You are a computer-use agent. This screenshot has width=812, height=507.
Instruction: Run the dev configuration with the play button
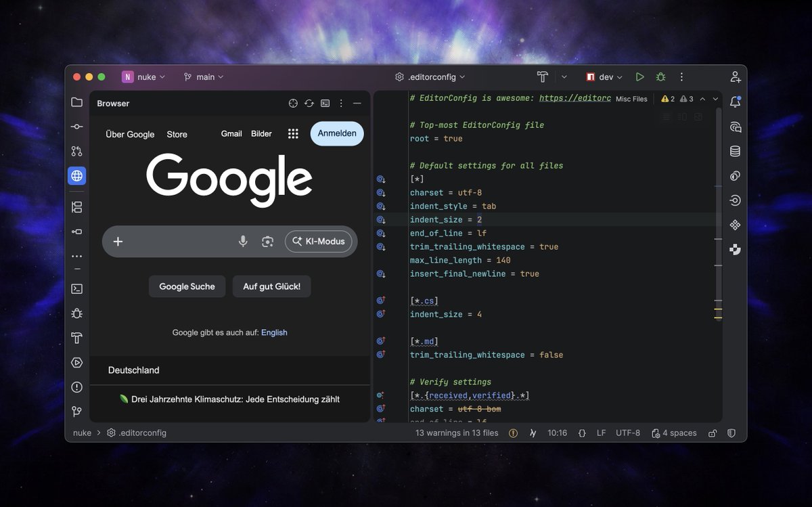point(640,76)
